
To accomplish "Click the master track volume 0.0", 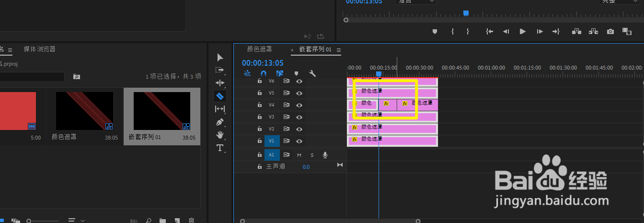I will pyautogui.click(x=306, y=167).
